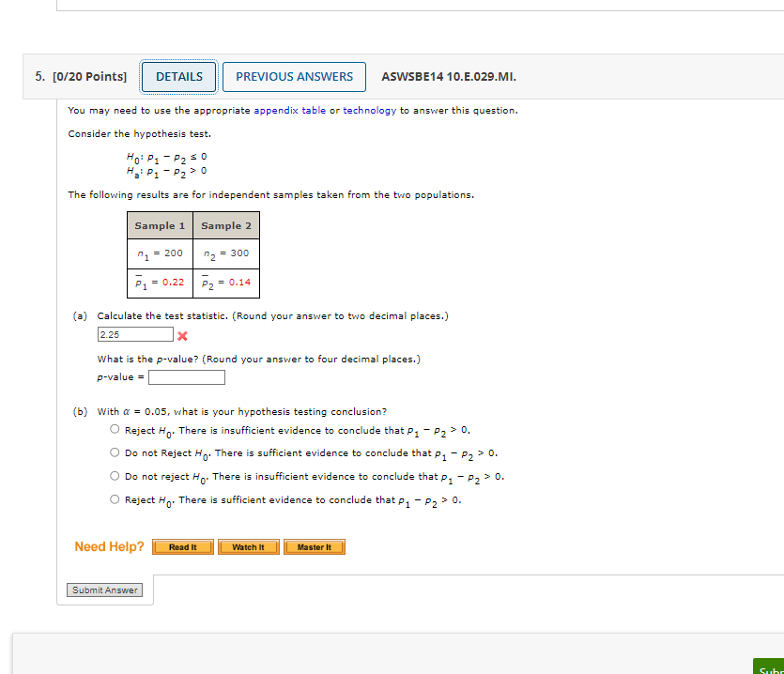The image size is (784, 674).
Task: Click the test statistic input containing 2.25
Action: pyautogui.click(x=135, y=334)
